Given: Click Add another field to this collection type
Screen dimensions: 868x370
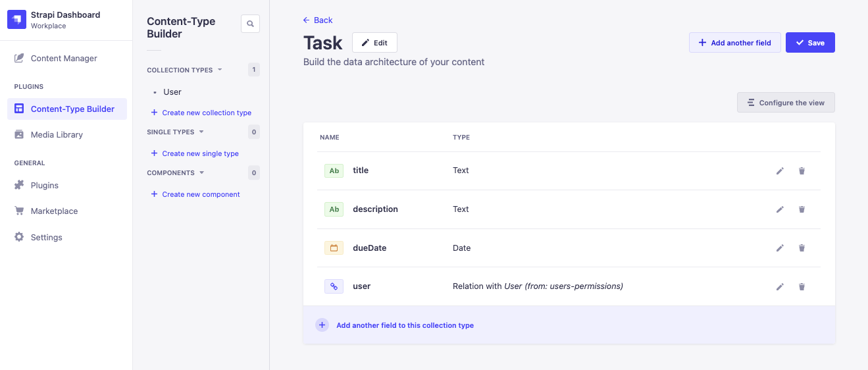Looking at the screenshot, I should (x=405, y=325).
